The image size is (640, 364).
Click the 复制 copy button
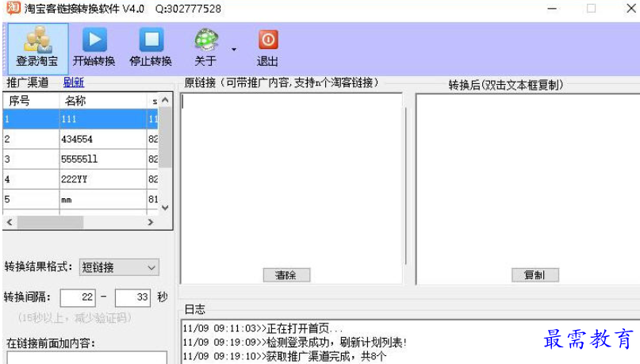point(535,275)
